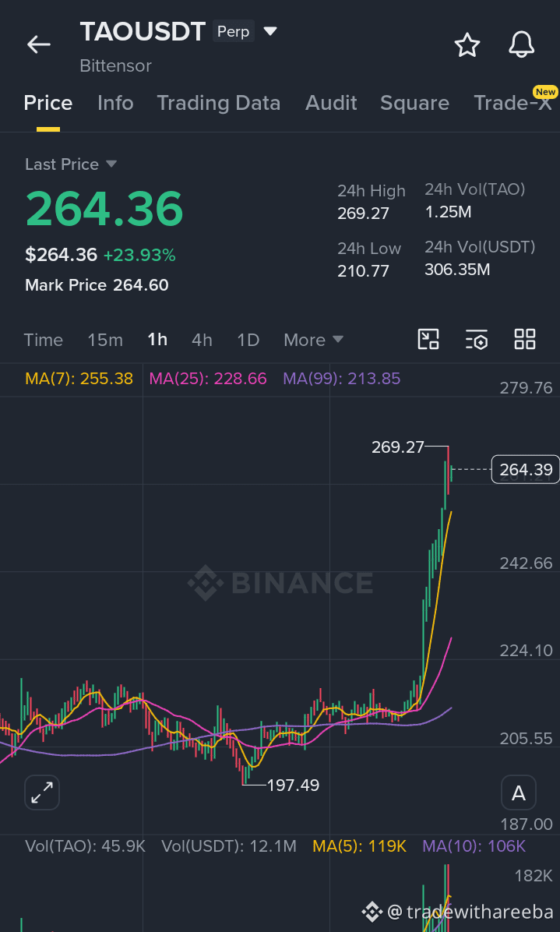The image size is (560, 932).
Task: Open the TAOUSDT pair selector dropdown arrow
Action: coord(270,31)
